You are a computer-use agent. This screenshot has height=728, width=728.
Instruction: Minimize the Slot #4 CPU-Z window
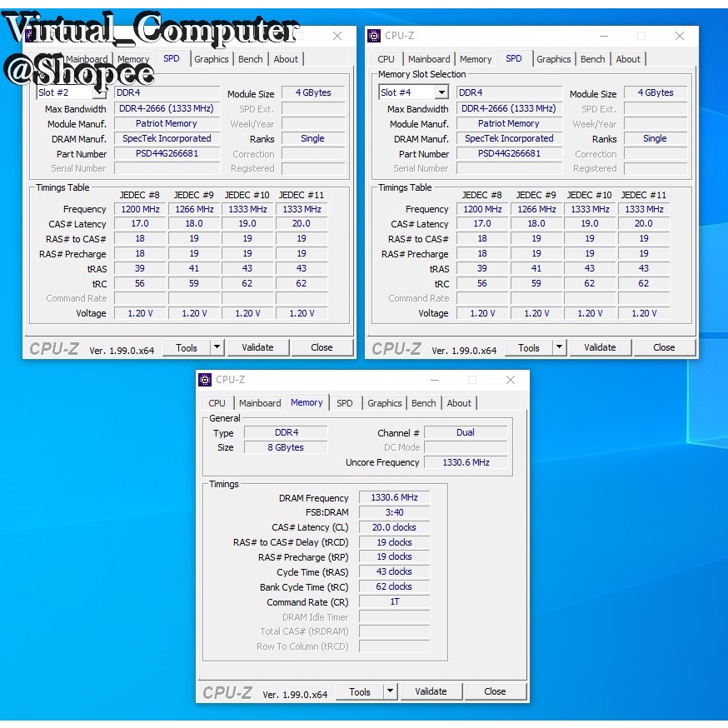[x=604, y=36]
